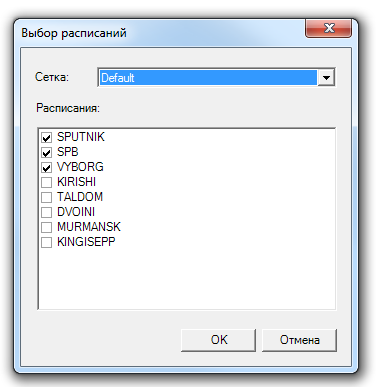The image size is (376, 387).
Task: Tick the TALDOM checkbox
Action: pyautogui.click(x=47, y=197)
